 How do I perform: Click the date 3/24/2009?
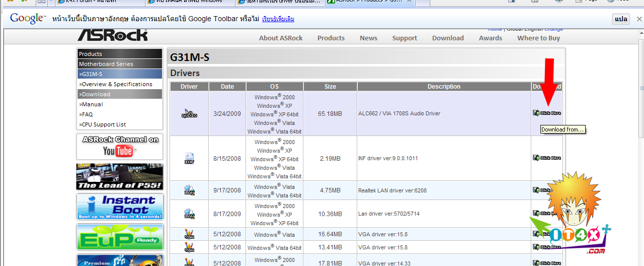227,114
